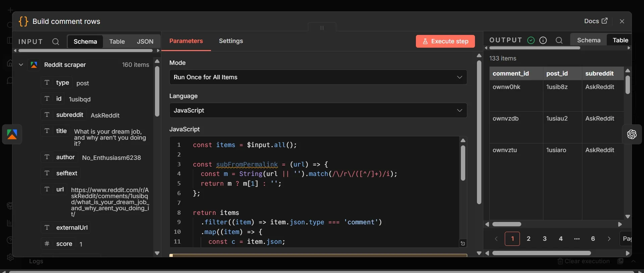The width and height of the screenshot is (644, 273).
Task: Click green output success check icon
Action: click(531, 40)
